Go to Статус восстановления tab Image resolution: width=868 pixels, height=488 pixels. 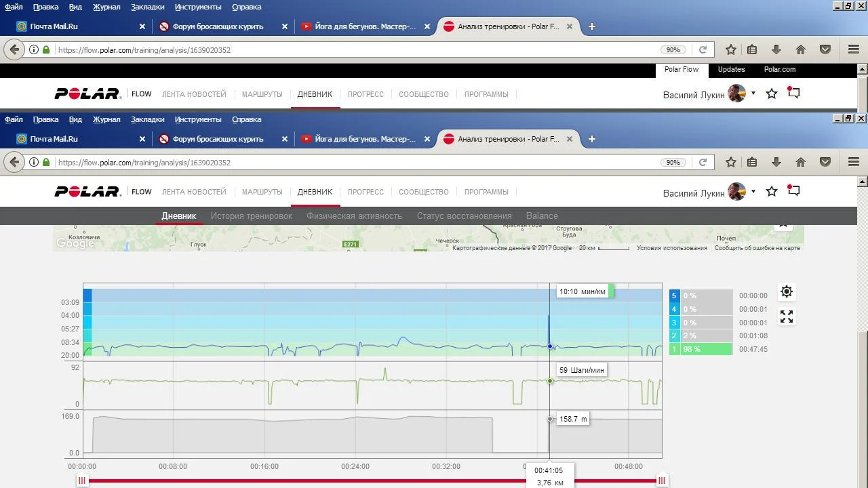click(x=464, y=216)
